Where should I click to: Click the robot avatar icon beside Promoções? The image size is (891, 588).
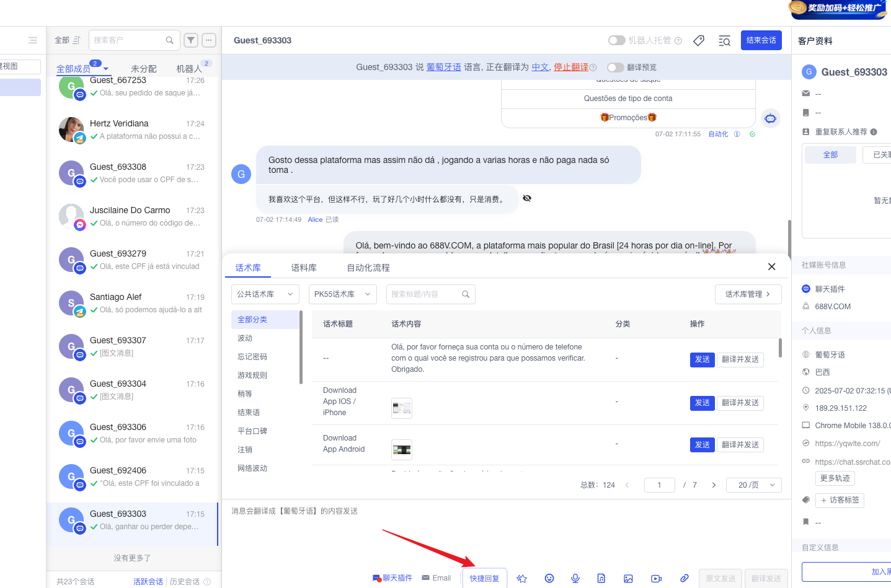770,118
